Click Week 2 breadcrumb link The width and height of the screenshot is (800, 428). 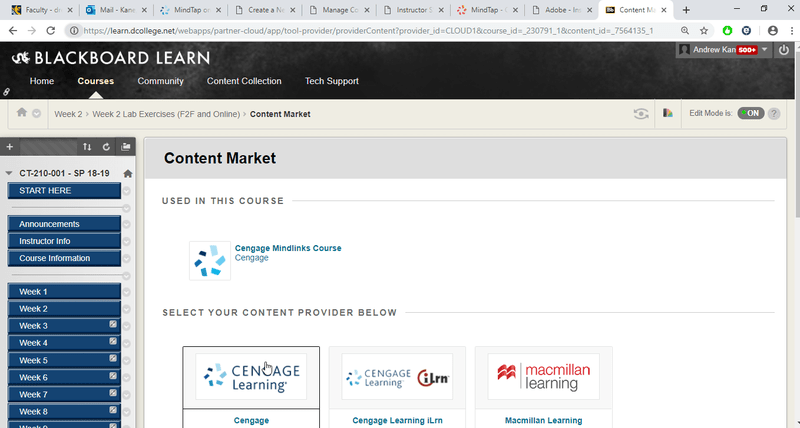tap(68, 114)
